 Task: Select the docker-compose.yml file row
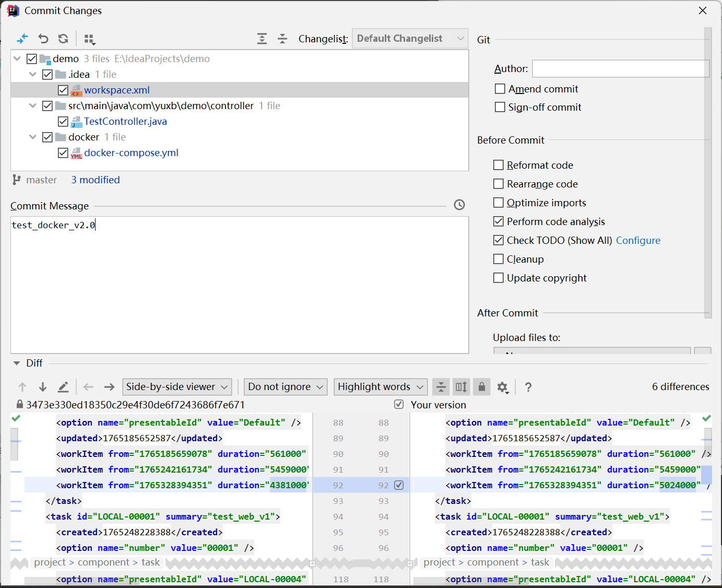pyautogui.click(x=240, y=153)
